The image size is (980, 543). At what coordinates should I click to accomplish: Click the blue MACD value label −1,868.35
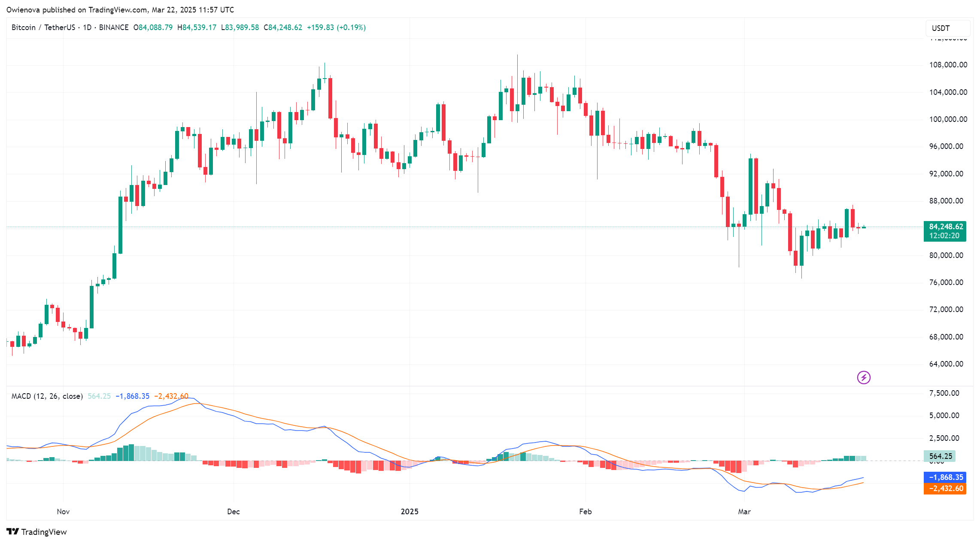coord(945,477)
